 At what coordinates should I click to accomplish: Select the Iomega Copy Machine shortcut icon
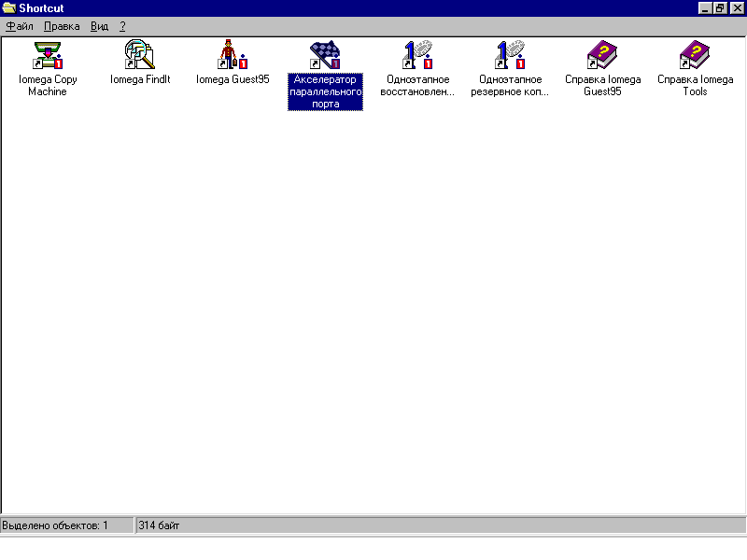pyautogui.click(x=47, y=55)
